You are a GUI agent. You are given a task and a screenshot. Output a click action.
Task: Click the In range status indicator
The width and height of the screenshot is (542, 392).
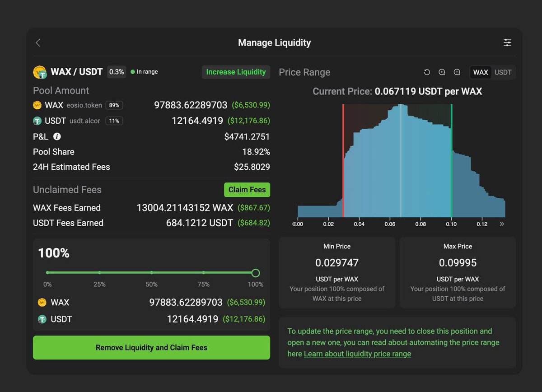tap(145, 72)
